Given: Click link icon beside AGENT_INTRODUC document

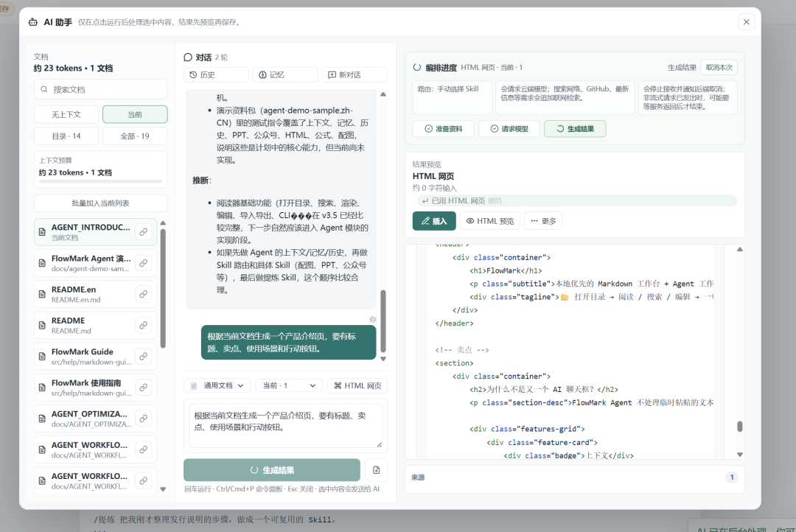Looking at the screenshot, I should [144, 232].
